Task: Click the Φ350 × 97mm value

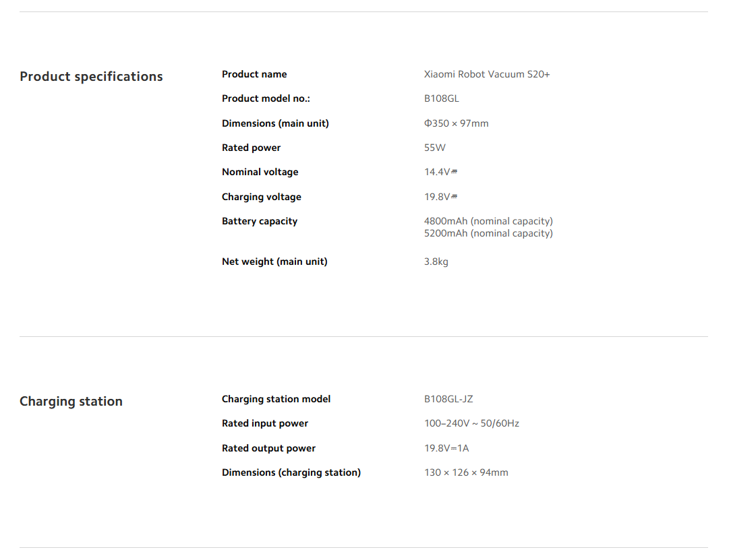Action: click(456, 123)
